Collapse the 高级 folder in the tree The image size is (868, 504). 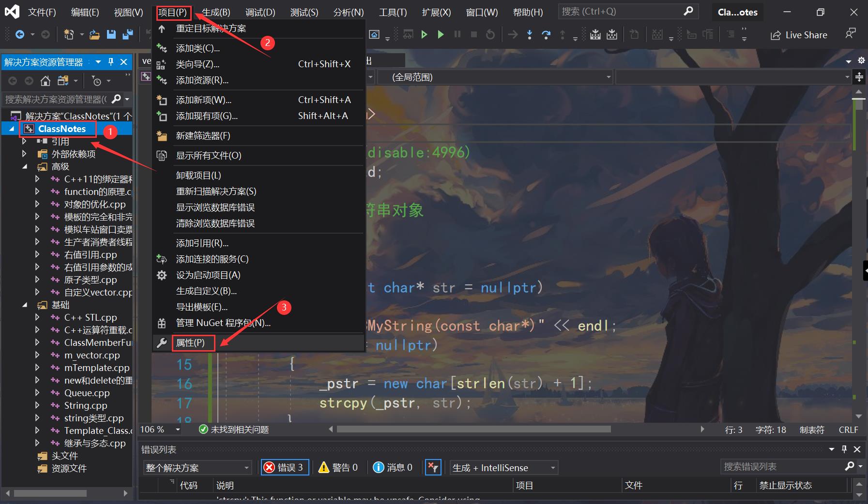click(25, 166)
